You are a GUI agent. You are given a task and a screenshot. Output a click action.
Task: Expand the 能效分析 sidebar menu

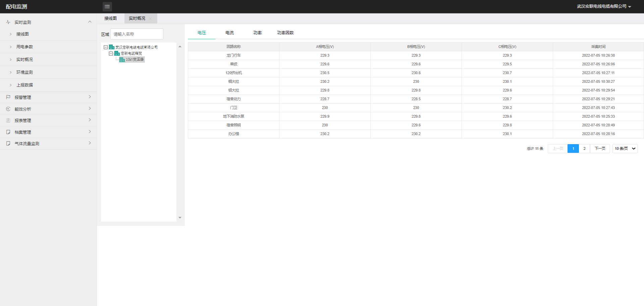tap(90, 109)
